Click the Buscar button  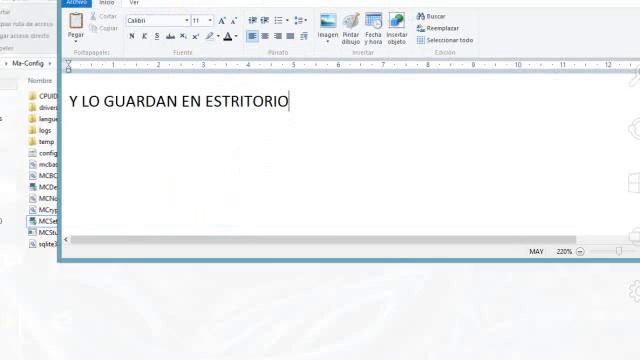(x=431, y=16)
